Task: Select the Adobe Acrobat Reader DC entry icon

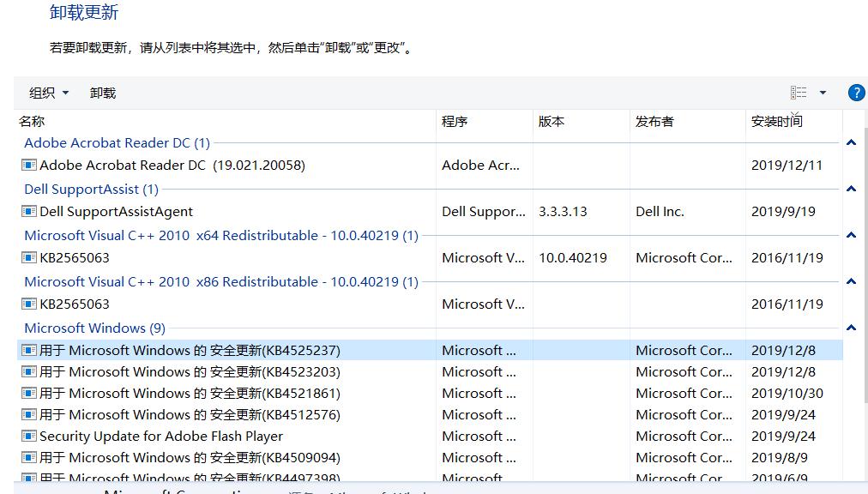Action: click(x=29, y=166)
